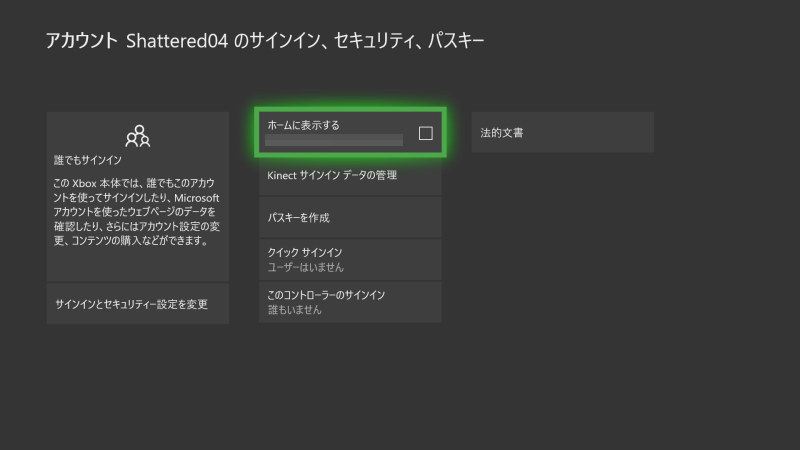Open Kinect サインイン データの管理
The height and width of the screenshot is (450, 800).
click(x=350, y=175)
